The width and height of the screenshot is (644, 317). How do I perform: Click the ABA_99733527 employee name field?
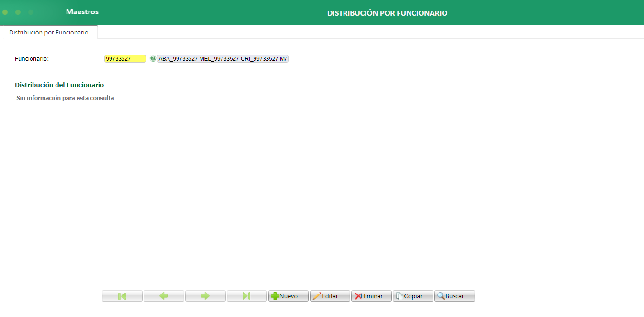click(222, 58)
